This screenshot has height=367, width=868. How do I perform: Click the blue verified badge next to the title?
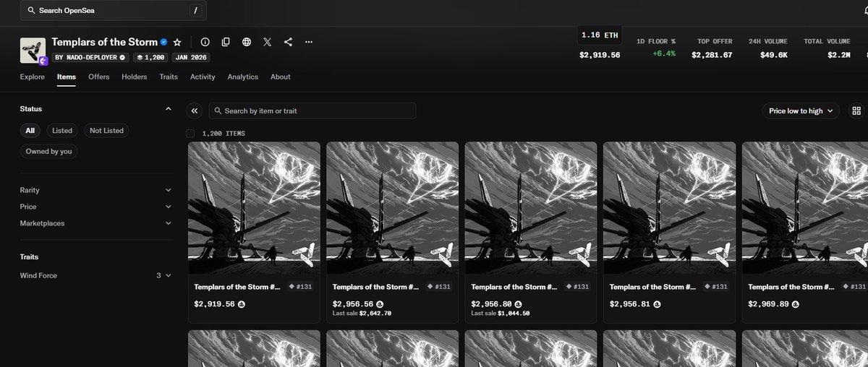click(164, 43)
